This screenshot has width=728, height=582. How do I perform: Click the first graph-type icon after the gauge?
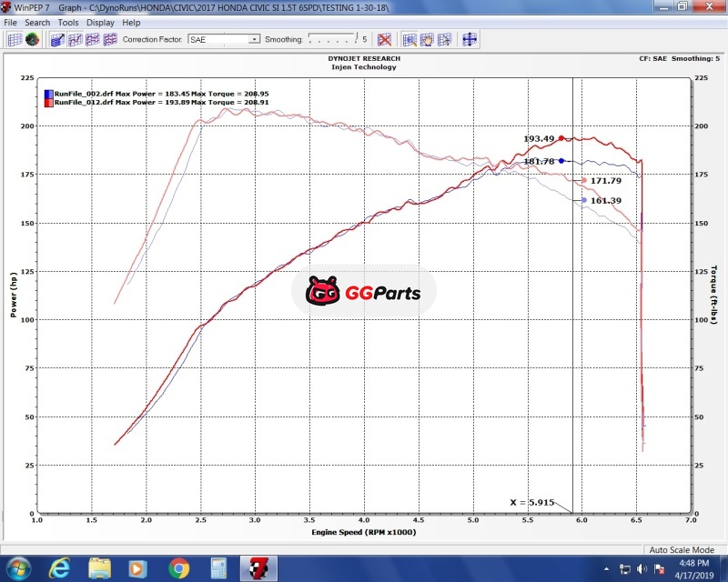click(57, 40)
